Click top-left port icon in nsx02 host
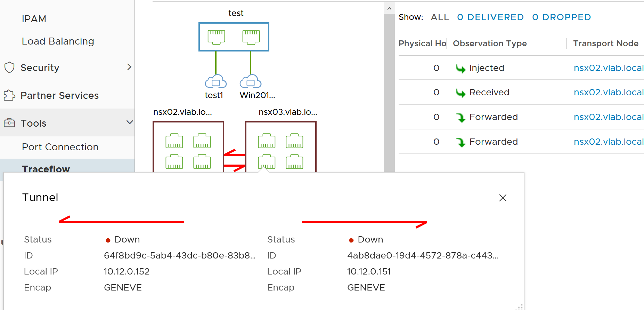644x310 pixels. [x=174, y=141]
